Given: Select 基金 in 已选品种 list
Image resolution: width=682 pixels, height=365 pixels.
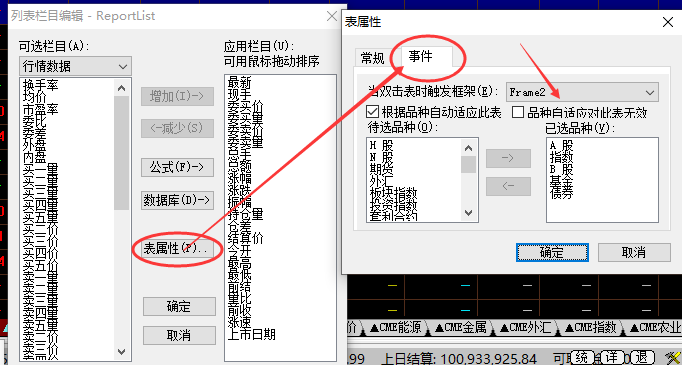Looking at the screenshot, I should [562, 181].
